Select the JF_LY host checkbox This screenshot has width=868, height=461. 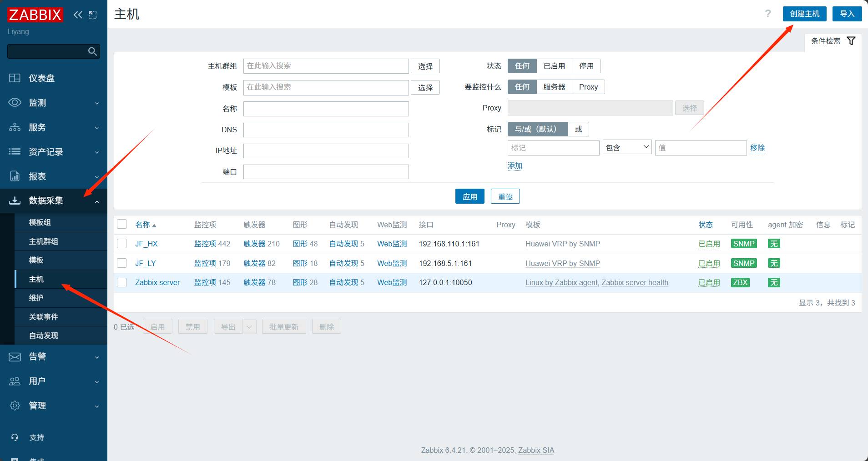pos(122,263)
